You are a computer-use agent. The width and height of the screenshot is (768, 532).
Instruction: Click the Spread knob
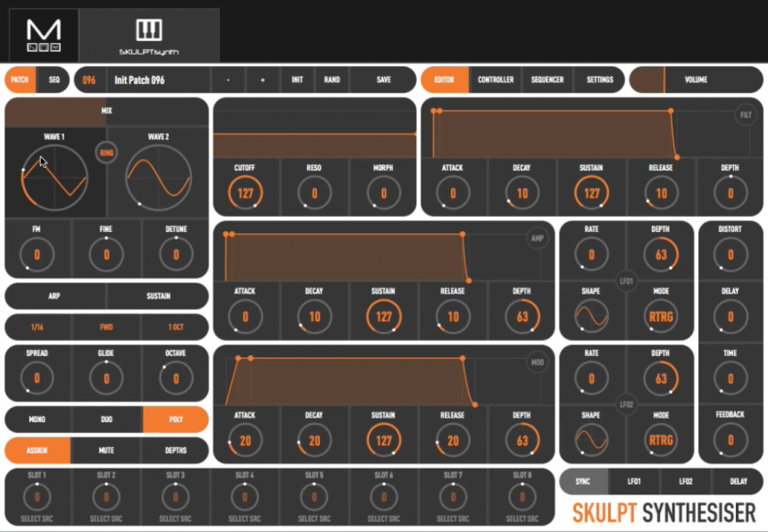(x=37, y=378)
